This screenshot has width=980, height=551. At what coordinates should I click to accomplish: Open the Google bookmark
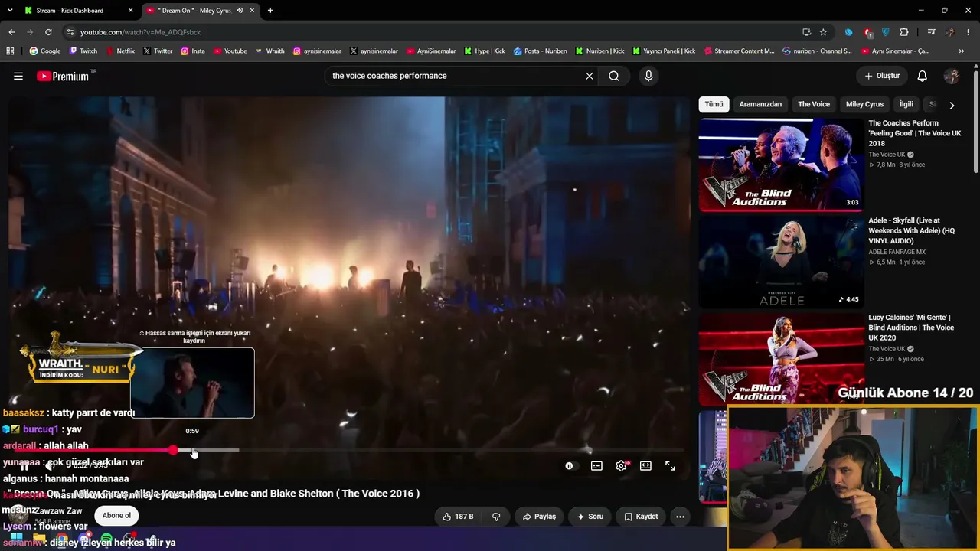[45, 51]
